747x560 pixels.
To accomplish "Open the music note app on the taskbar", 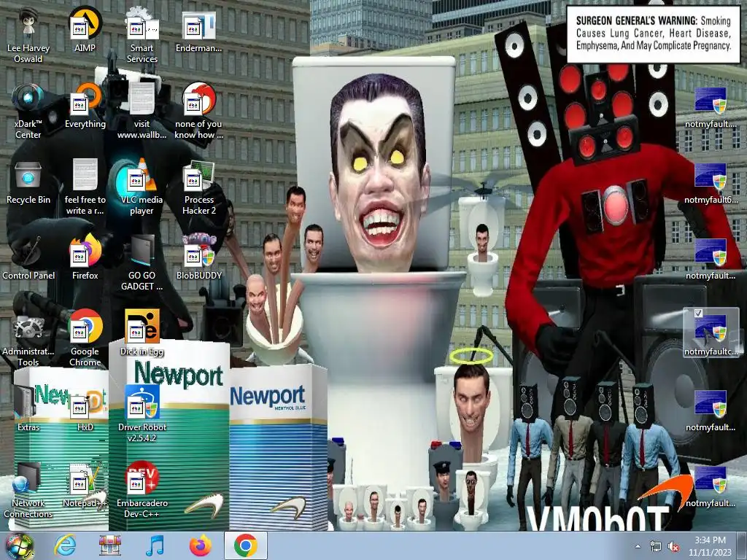I will click(155, 545).
